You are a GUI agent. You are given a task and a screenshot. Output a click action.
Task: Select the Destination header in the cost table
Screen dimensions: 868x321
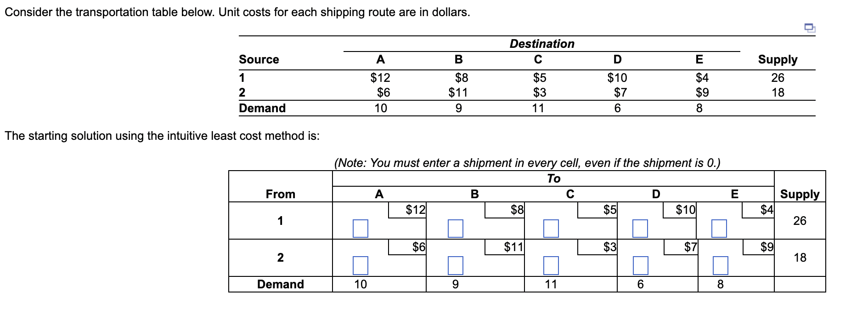pos(542,44)
